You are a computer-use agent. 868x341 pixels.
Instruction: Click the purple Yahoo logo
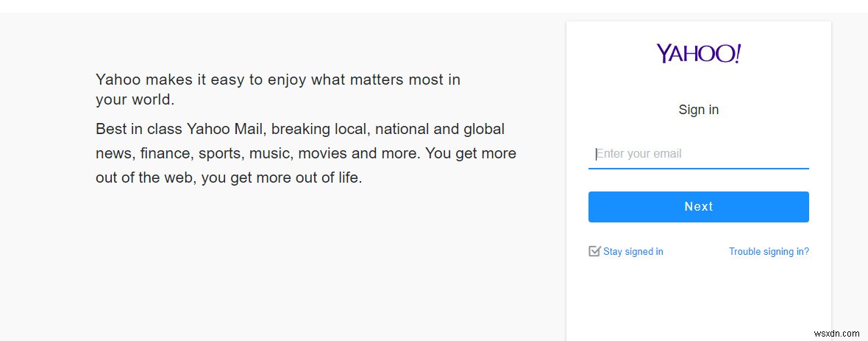(698, 54)
